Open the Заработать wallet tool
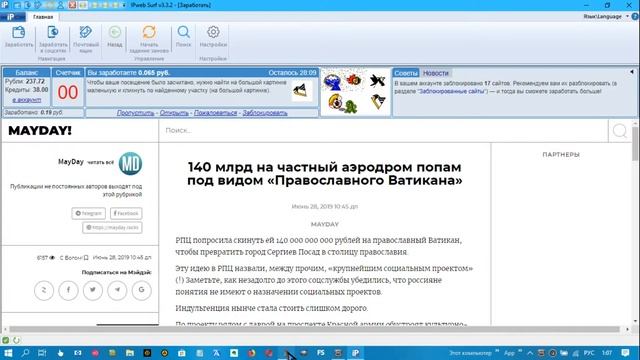Viewport: 640px width, 360px height. click(x=19, y=37)
